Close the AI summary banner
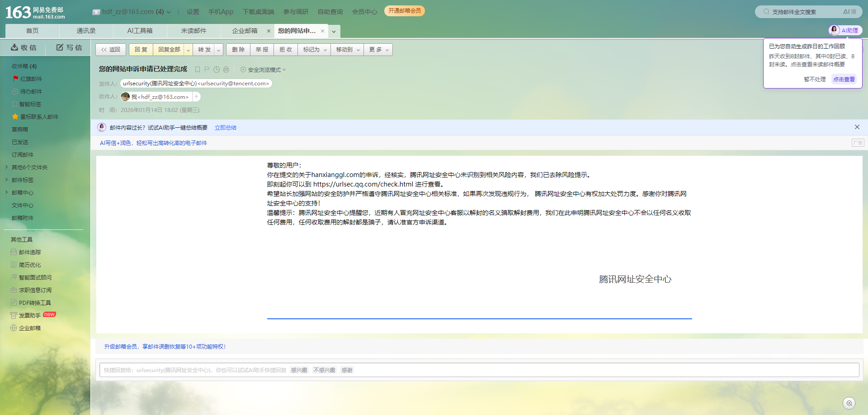Screen dimensions: 868x415 [857, 127]
